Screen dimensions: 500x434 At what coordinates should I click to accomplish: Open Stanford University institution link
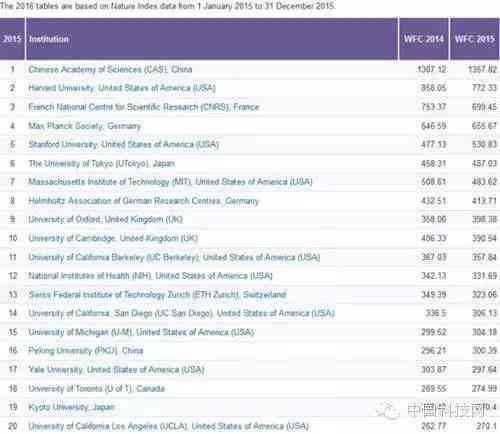click(x=124, y=144)
